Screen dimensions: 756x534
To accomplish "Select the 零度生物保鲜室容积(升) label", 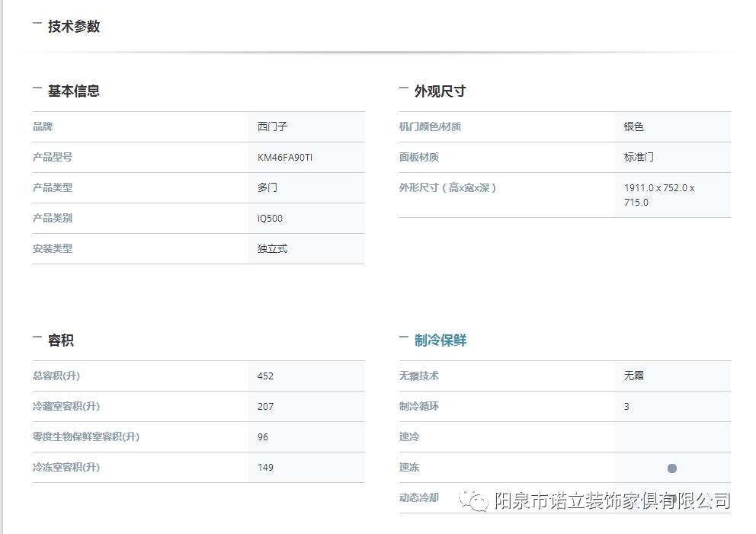I will pyautogui.click(x=86, y=436).
